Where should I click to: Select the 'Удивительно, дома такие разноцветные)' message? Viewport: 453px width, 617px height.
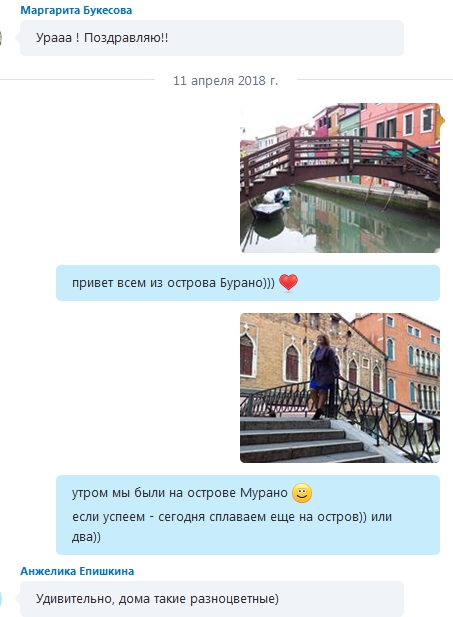[212, 599]
